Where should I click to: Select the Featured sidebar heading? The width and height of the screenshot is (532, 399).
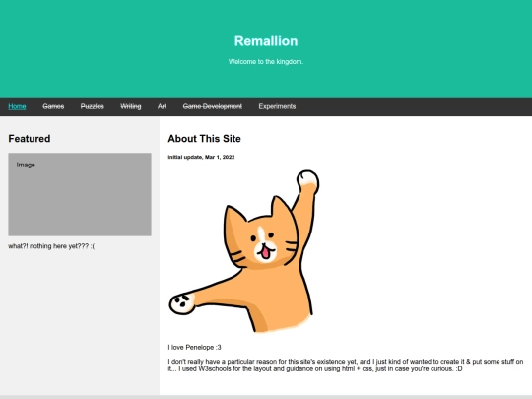point(30,139)
